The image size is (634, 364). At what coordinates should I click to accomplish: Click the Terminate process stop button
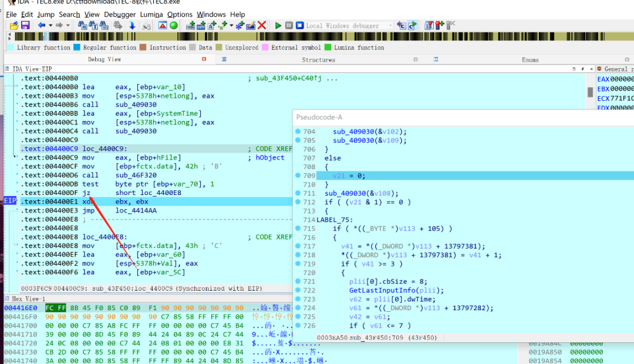click(299, 25)
